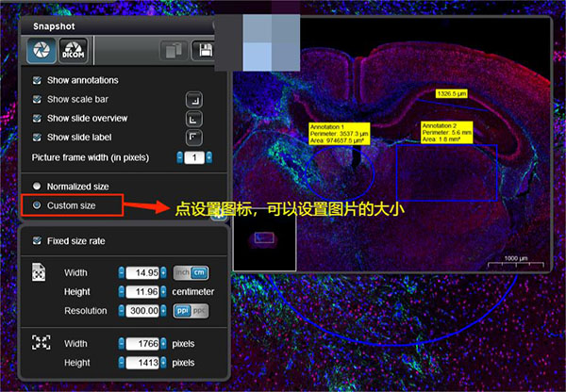This screenshot has height=392, width=566.
Task: Select Normalized size radio option
Action: click(x=37, y=187)
